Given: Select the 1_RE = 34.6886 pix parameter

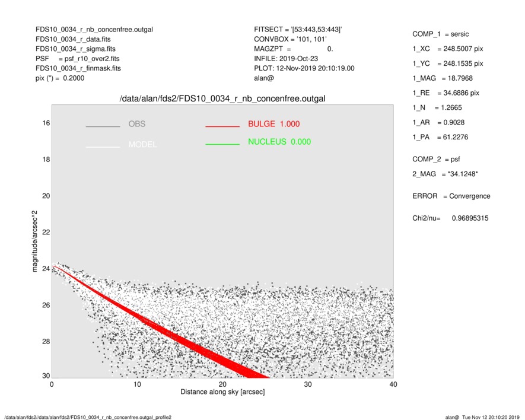Looking at the screenshot, I should [x=446, y=93].
